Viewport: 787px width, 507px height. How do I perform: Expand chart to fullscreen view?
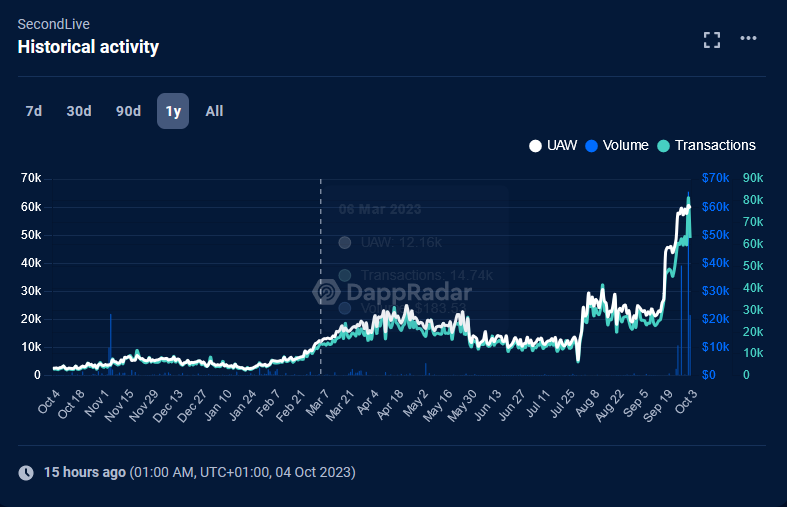click(712, 40)
